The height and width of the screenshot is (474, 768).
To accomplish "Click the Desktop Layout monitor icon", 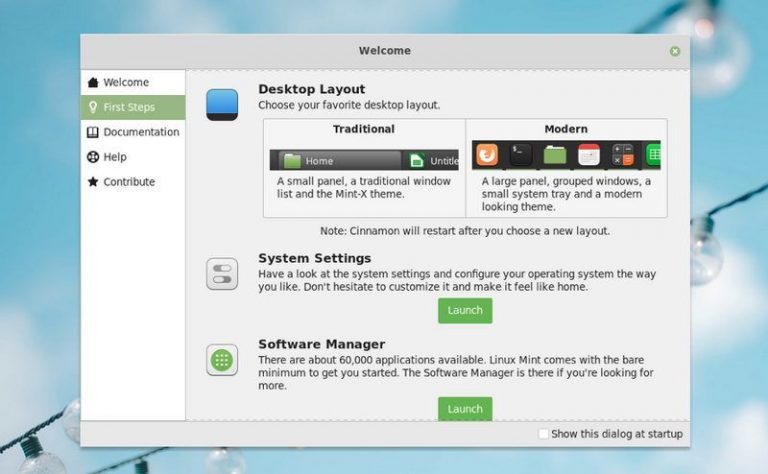I will (222, 104).
